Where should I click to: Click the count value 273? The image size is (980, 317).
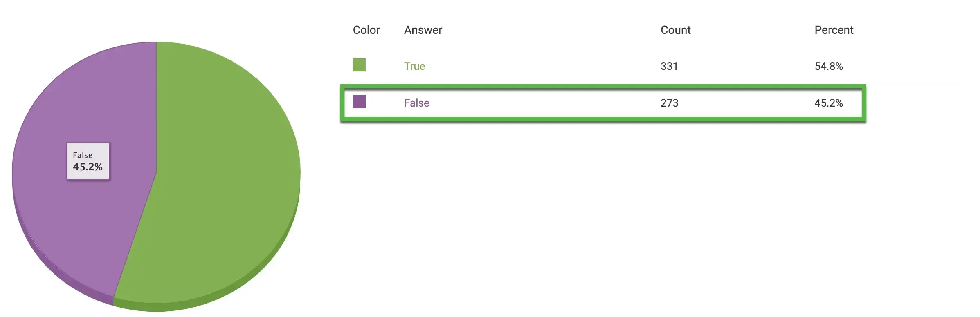[x=669, y=103]
